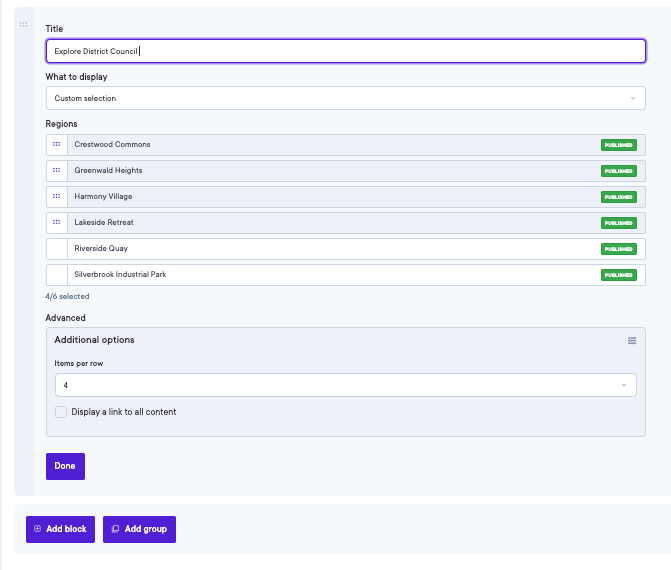
Task: Click drag handle beside Harmony Village
Action: 56,197
